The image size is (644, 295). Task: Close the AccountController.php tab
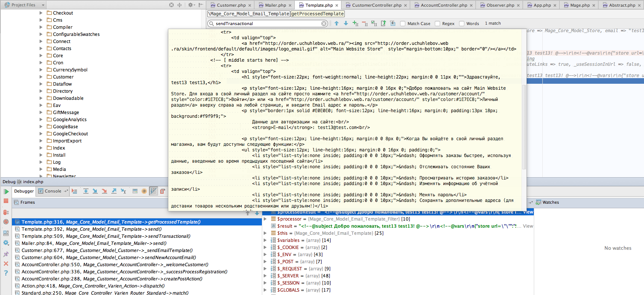coord(471,5)
